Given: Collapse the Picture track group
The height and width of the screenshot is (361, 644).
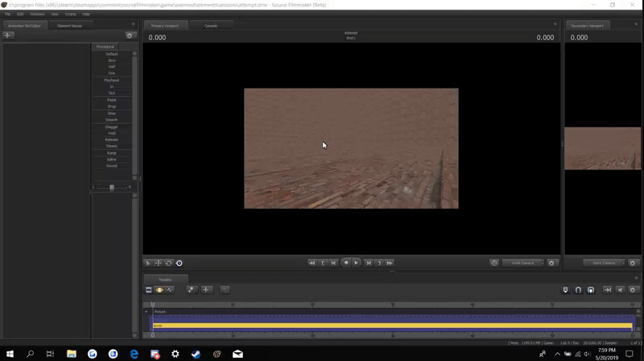Looking at the screenshot, I should 147,312.
